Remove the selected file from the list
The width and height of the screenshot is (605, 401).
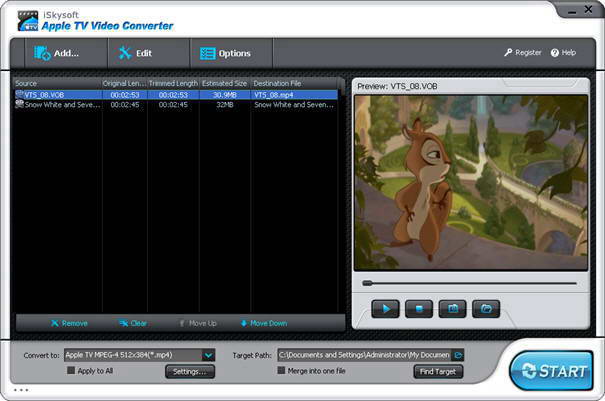(x=69, y=323)
